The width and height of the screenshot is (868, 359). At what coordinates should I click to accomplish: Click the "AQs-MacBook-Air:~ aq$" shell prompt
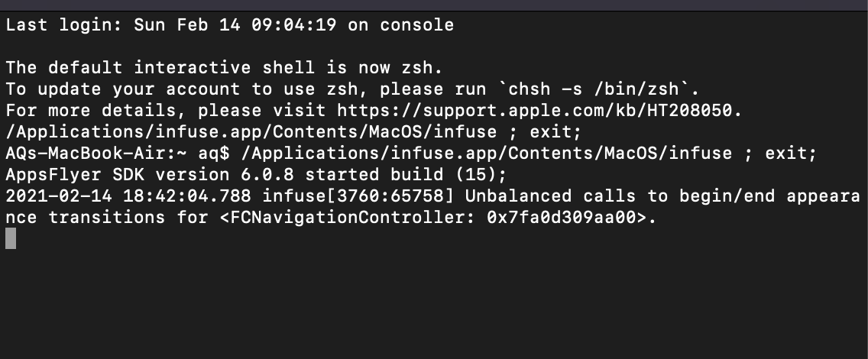point(118,154)
